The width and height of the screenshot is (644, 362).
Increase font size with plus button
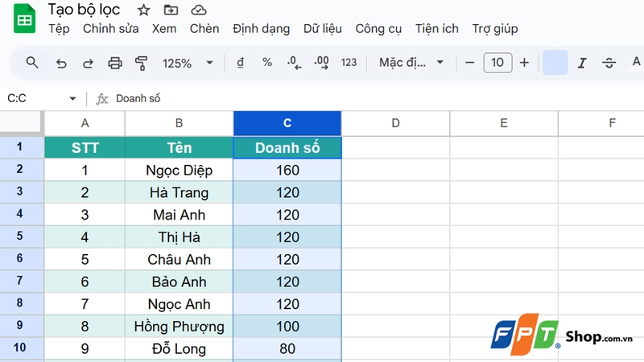pyautogui.click(x=524, y=63)
